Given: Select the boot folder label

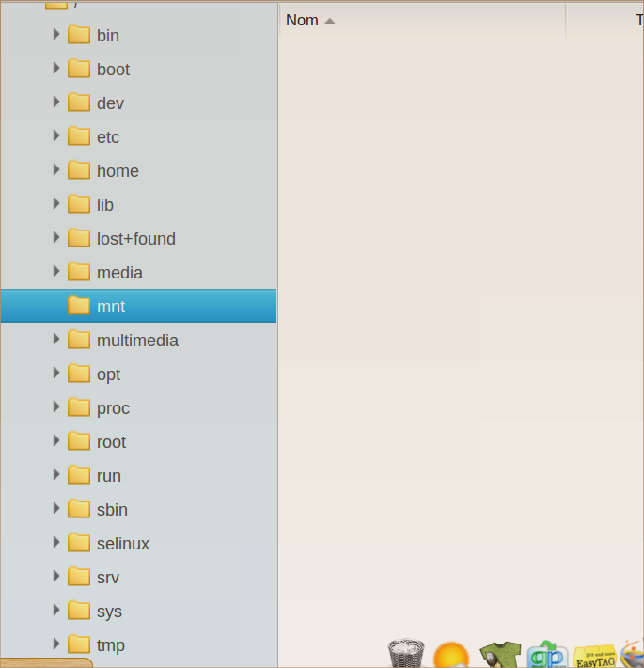Looking at the screenshot, I should coord(113,70).
